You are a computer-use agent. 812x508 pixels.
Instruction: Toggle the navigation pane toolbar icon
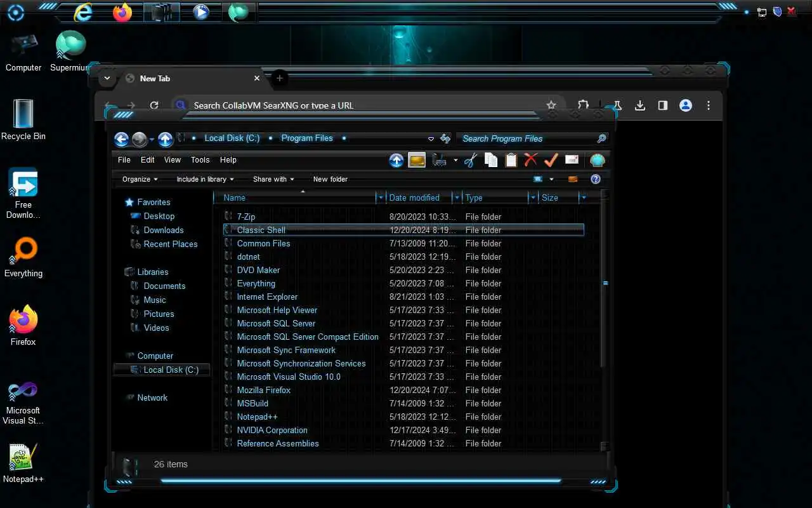(x=417, y=161)
